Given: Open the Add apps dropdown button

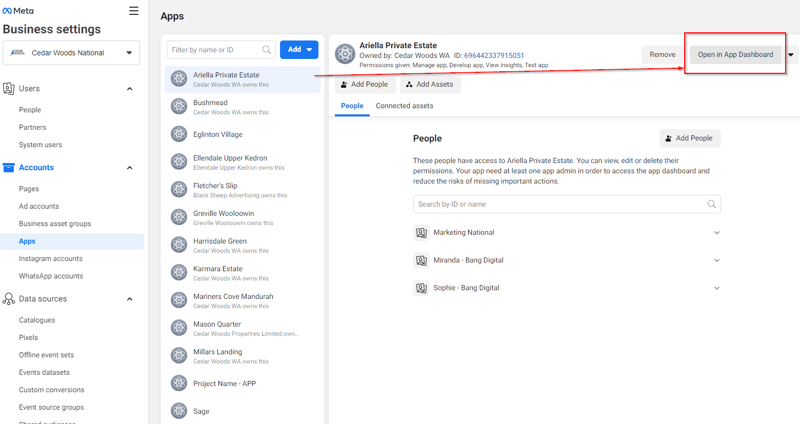Looking at the screenshot, I should pos(299,49).
